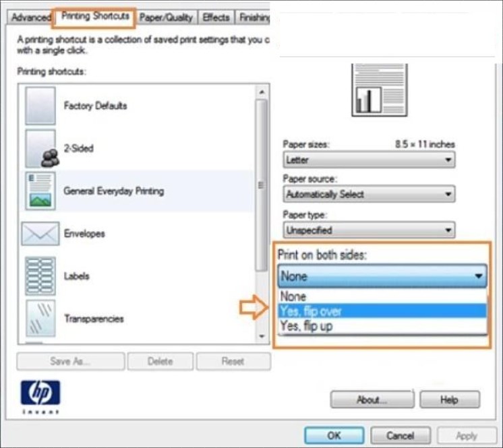Expand the Paper source dropdown
The width and height of the screenshot is (503, 448).
(368, 195)
